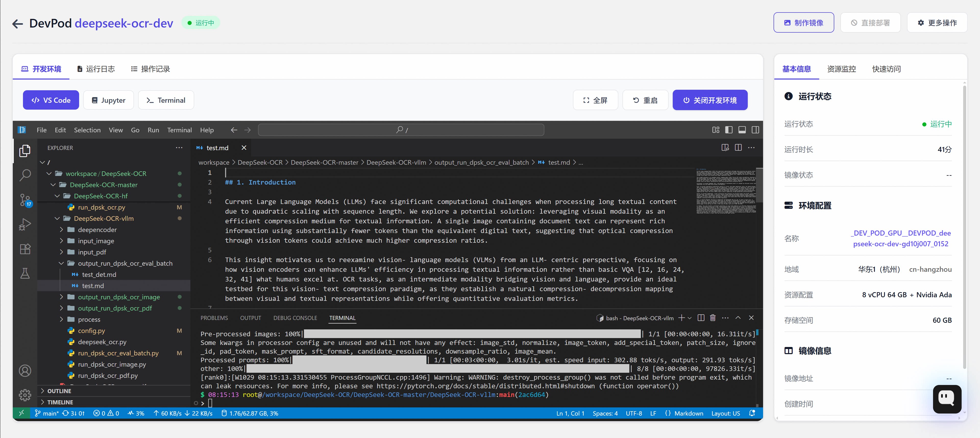The image size is (980, 438).
Task: Open the Search view in activity bar
Action: 25,175
